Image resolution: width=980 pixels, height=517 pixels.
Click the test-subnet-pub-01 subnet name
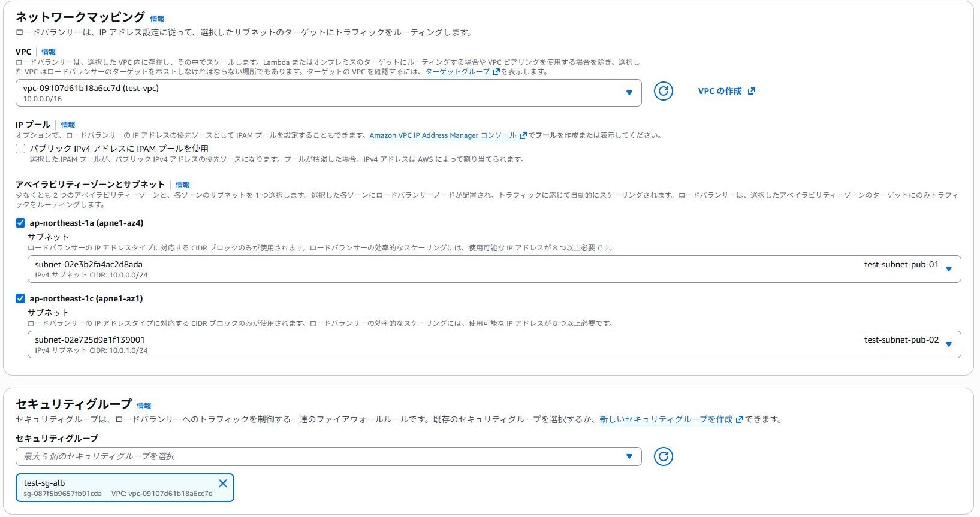(901, 264)
